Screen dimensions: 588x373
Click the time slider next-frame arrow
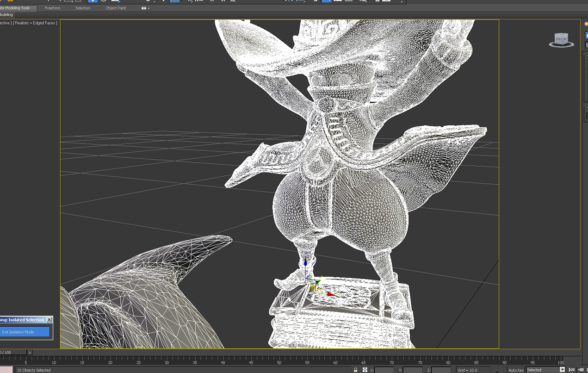click(x=30, y=353)
